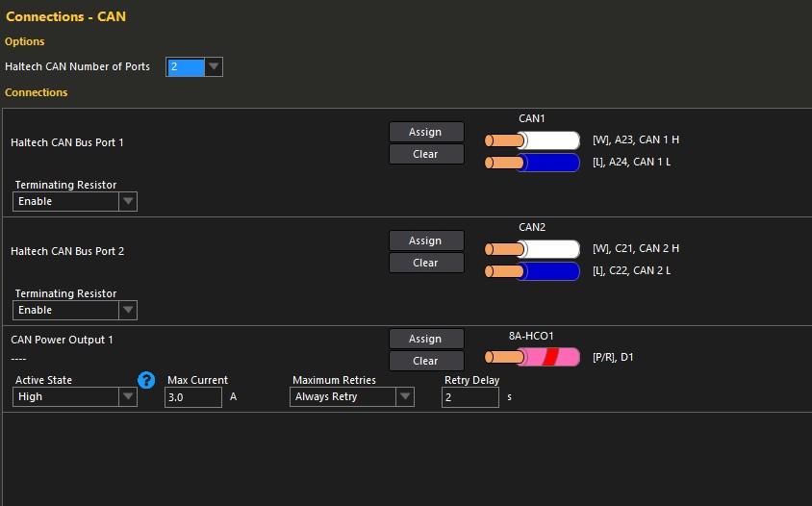Clear Haltech CAN Bus Port 1 assignment
Image resolution: width=812 pixels, height=506 pixels.
(426, 154)
